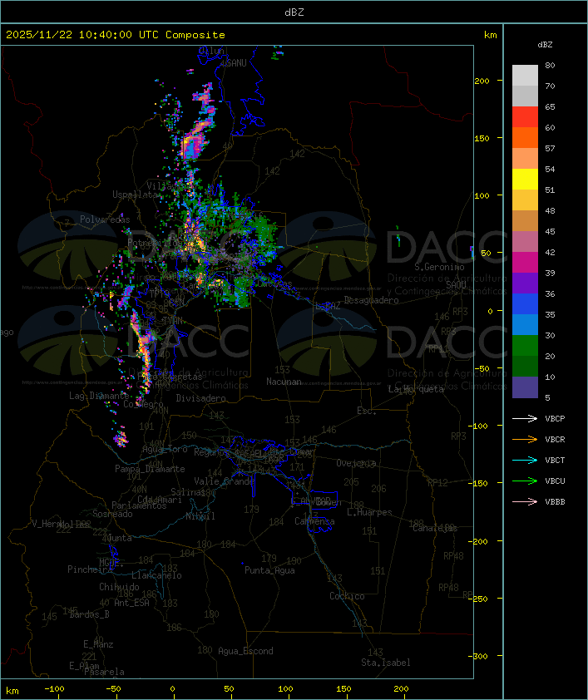Screen dimensions: 588x700
Task: Click the dBZ heading above color scale
Action: coord(545,45)
